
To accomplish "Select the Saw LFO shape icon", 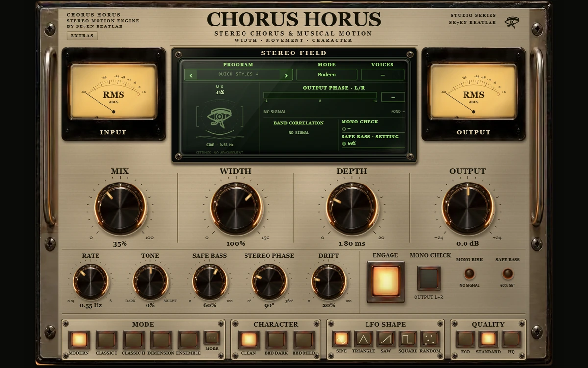I will pyautogui.click(x=386, y=339).
